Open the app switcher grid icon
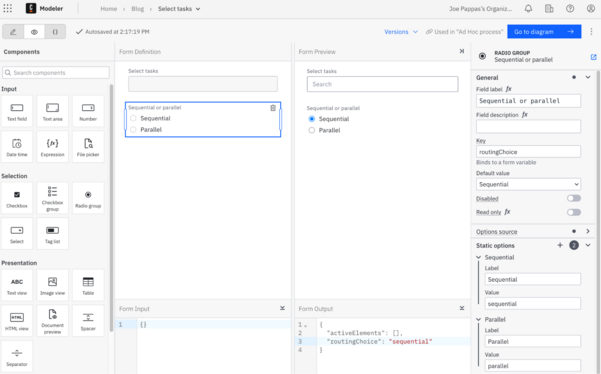 tap(8, 8)
